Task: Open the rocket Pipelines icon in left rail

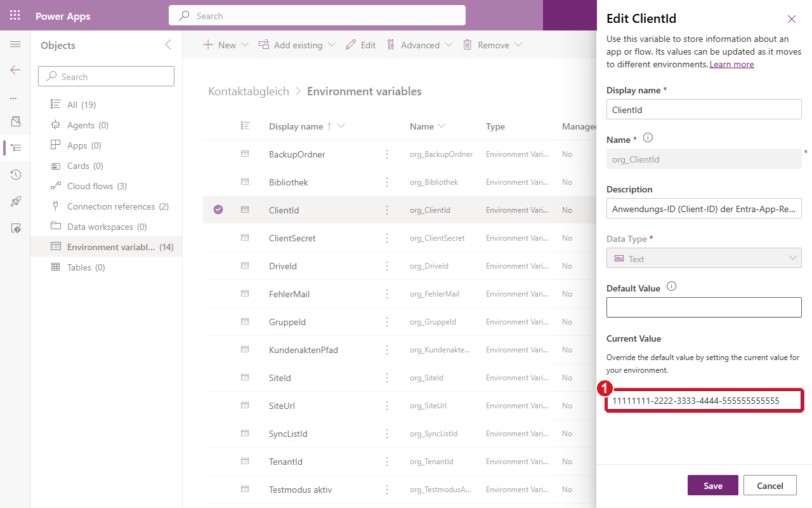Action: (x=16, y=201)
